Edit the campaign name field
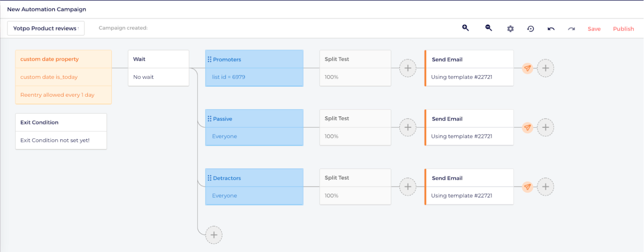644x252 pixels. [x=46, y=28]
